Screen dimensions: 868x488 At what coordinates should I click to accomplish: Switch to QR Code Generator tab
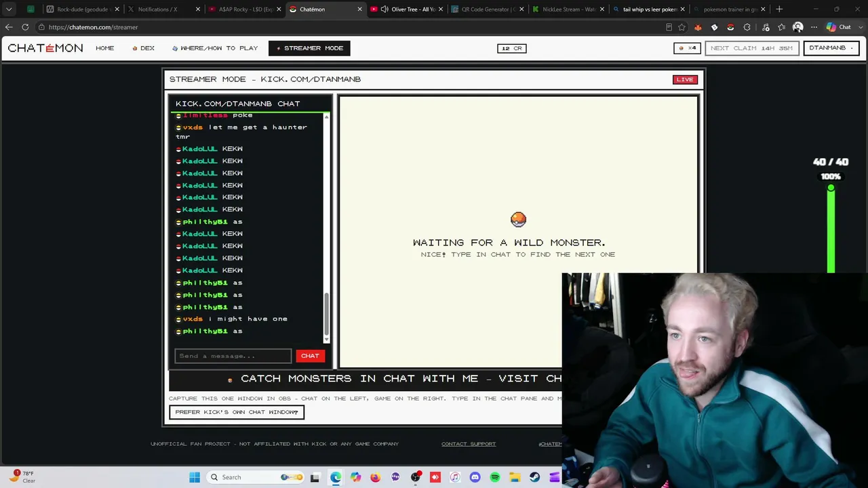click(x=487, y=9)
